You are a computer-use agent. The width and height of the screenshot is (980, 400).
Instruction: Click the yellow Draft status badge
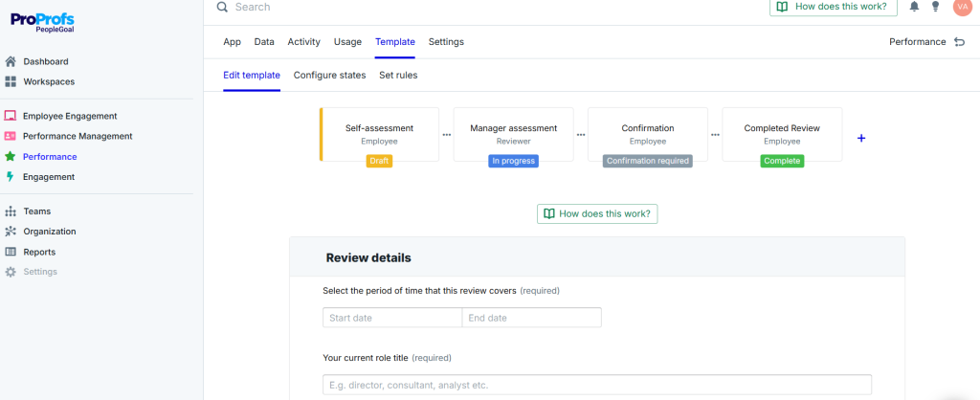click(x=379, y=162)
